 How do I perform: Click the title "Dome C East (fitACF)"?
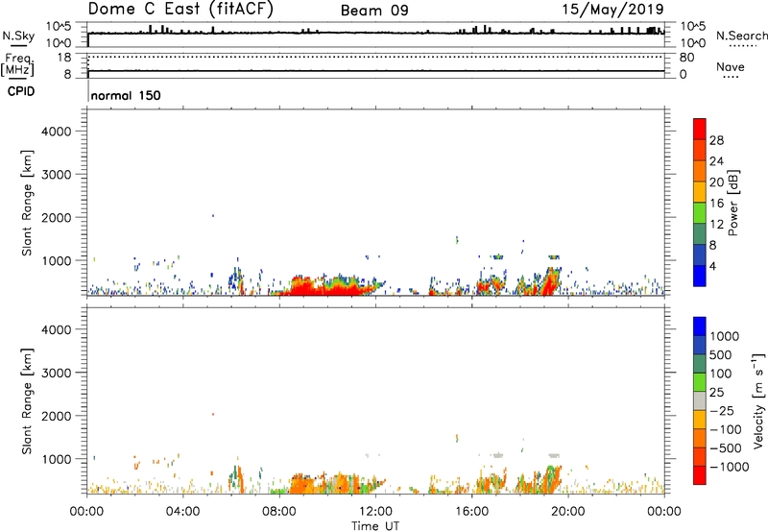[180, 9]
